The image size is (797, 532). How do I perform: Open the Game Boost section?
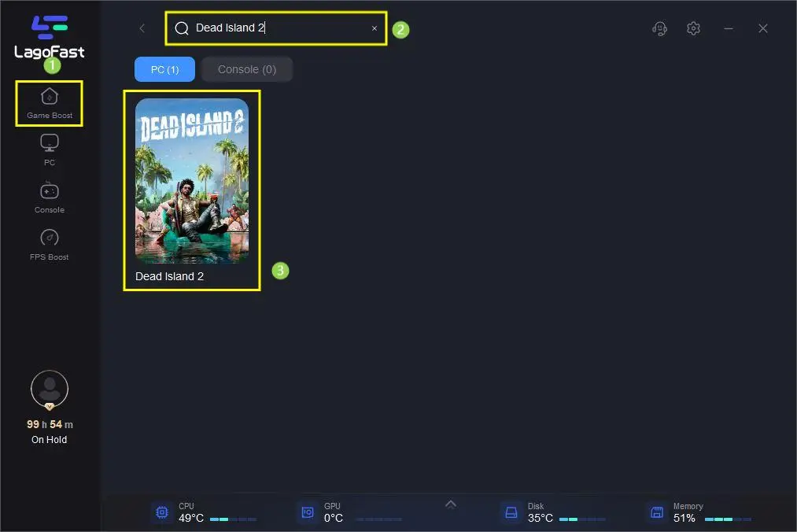point(50,103)
